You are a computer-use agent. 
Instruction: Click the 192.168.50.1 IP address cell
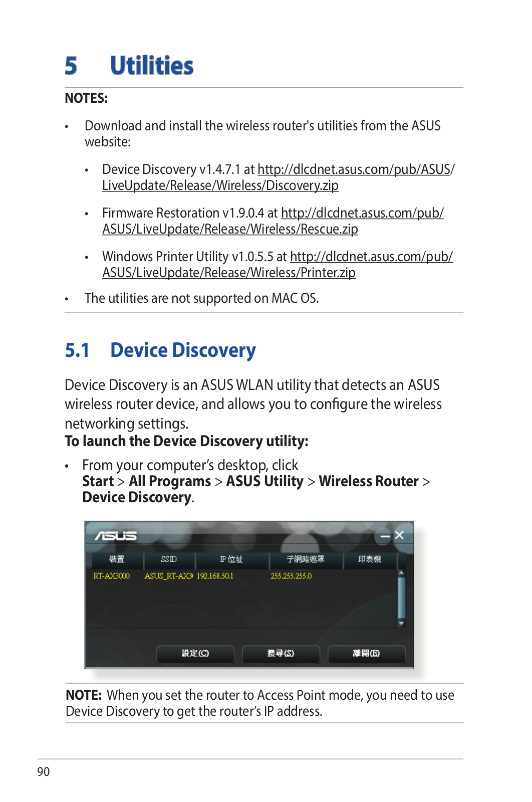pyautogui.click(x=215, y=576)
